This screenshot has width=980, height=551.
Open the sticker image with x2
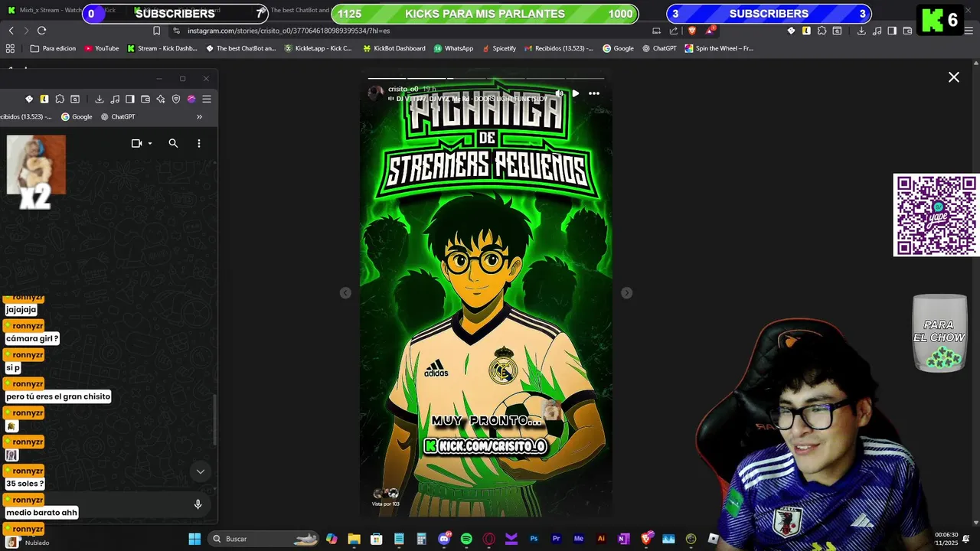pyautogui.click(x=36, y=171)
